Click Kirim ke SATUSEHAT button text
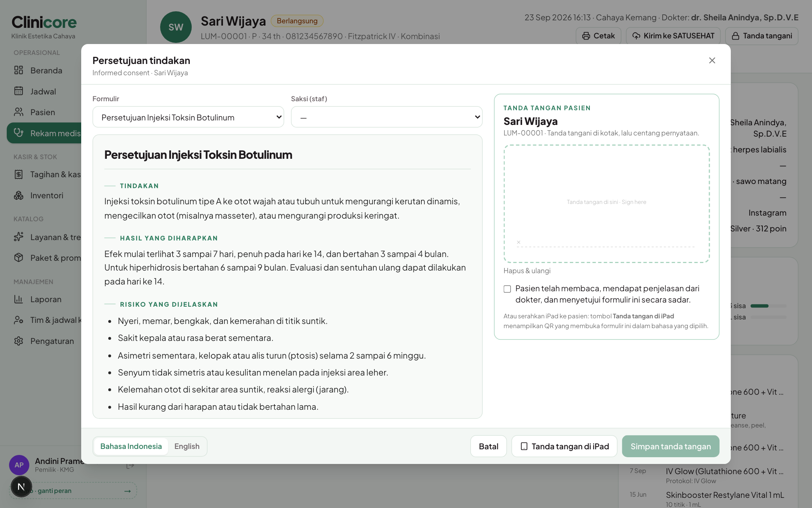 click(679, 36)
